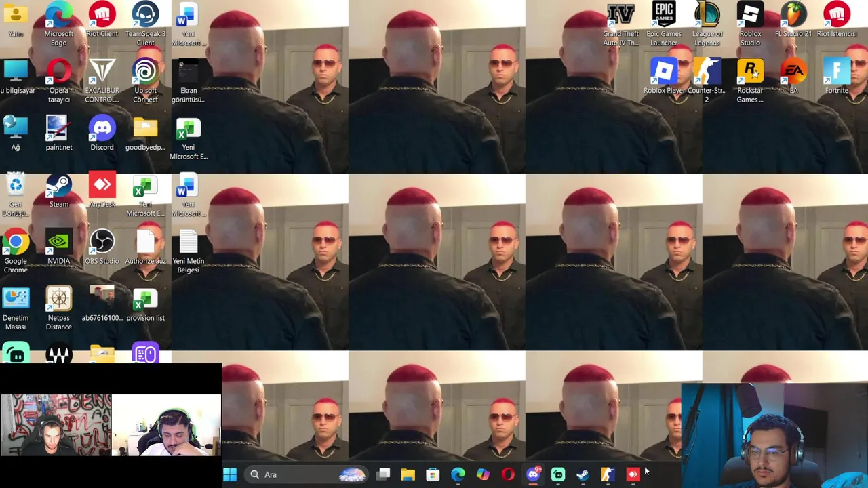This screenshot has width=868, height=488.
Task: Launch the League of Legends shortcut
Action: coord(707,24)
